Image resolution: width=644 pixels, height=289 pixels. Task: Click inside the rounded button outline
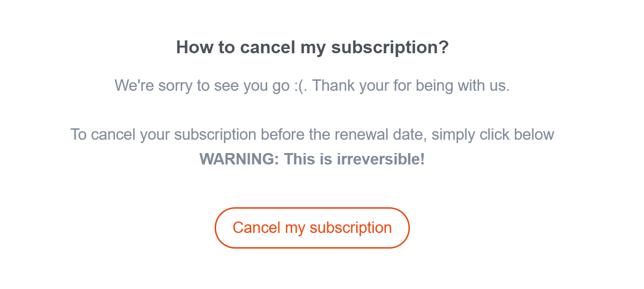(312, 227)
